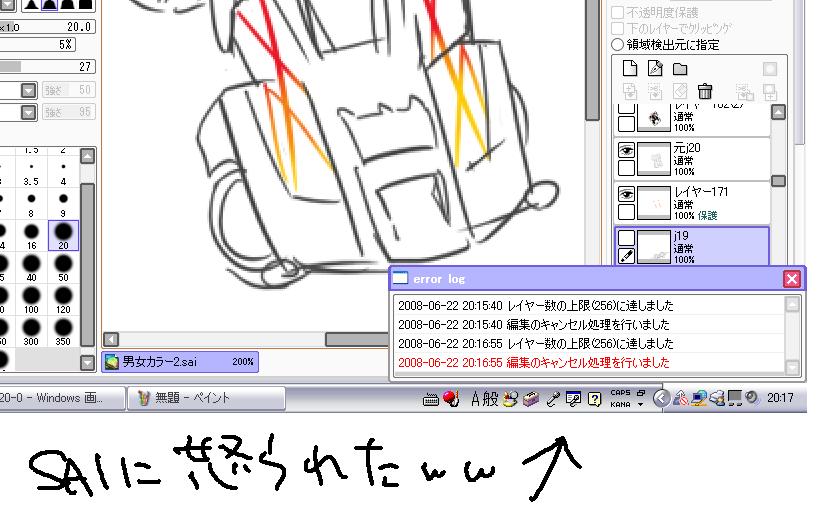Click the transfer down layer icon
The image size is (833, 527).
tap(630, 91)
